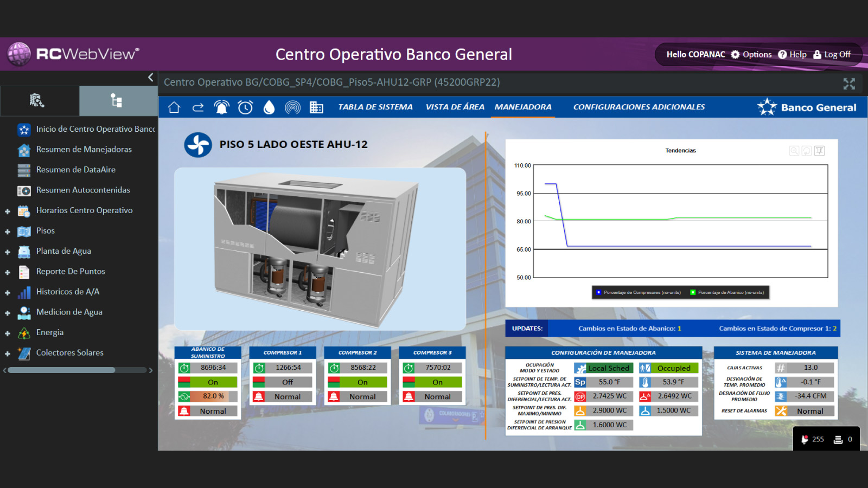The image size is (868, 488).
Task: Expand Horarios Centro Operativo tree node
Action: pyautogui.click(x=8, y=211)
